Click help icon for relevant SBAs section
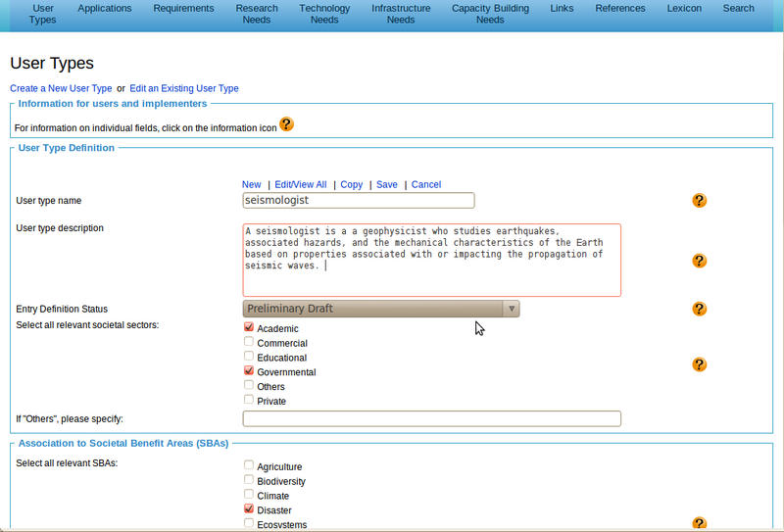Screen dimensions: 784x532 pyautogui.click(x=699, y=524)
